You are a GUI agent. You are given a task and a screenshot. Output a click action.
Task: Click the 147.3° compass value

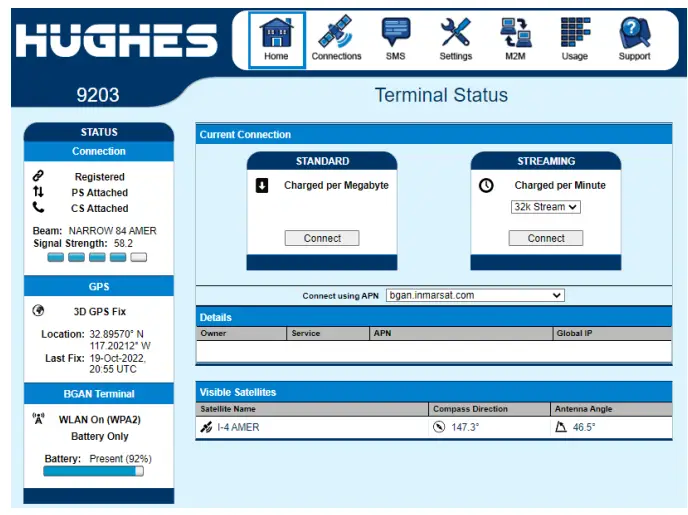point(465,427)
